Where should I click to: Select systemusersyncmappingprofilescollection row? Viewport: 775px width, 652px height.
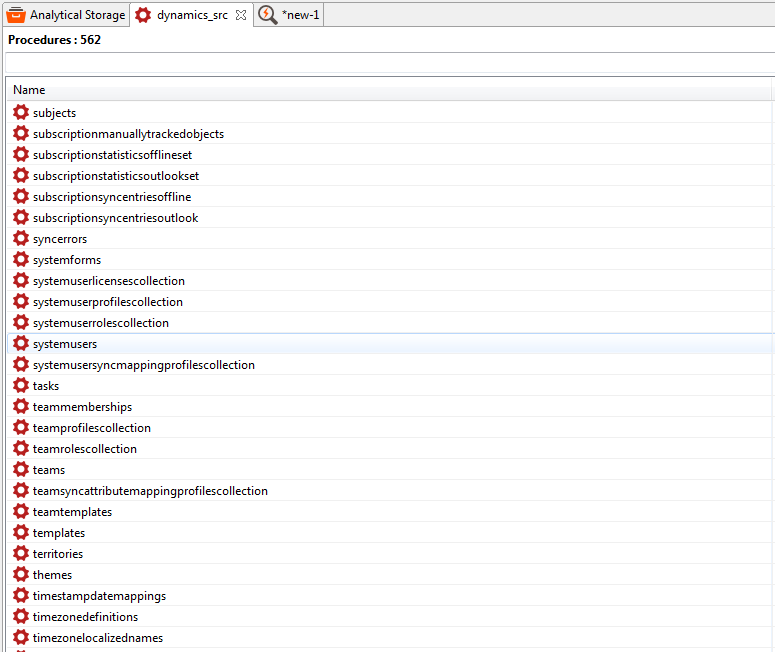(143, 365)
